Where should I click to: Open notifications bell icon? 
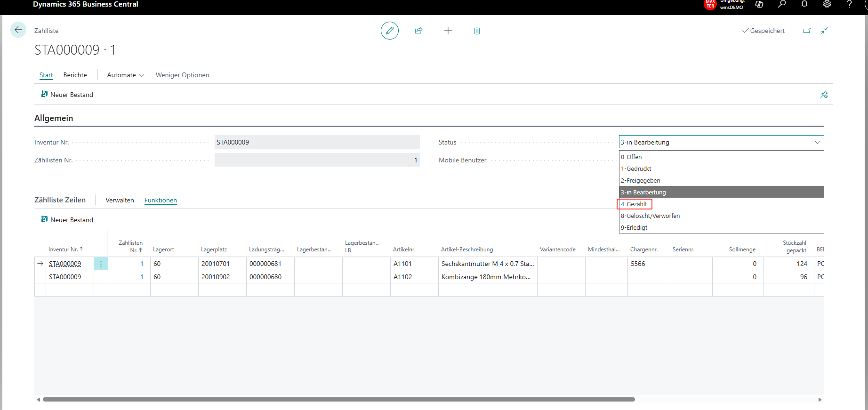(x=804, y=4)
